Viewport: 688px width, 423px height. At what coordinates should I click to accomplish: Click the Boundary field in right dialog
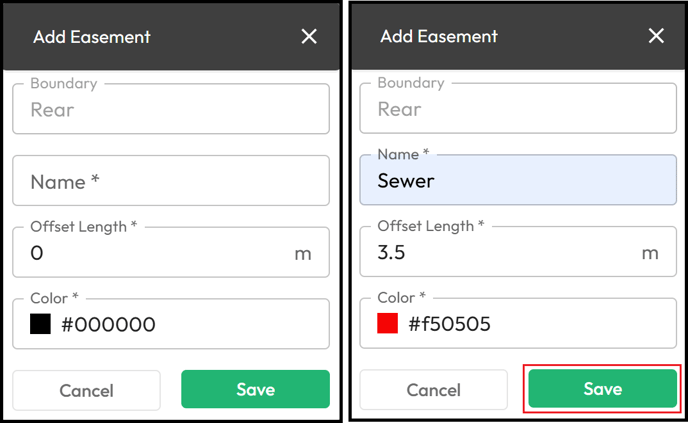tap(518, 108)
